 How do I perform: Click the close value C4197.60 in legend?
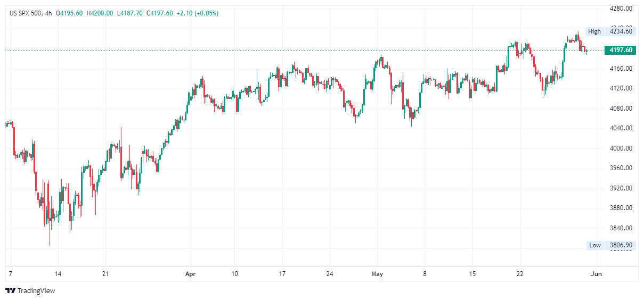pyautogui.click(x=159, y=13)
